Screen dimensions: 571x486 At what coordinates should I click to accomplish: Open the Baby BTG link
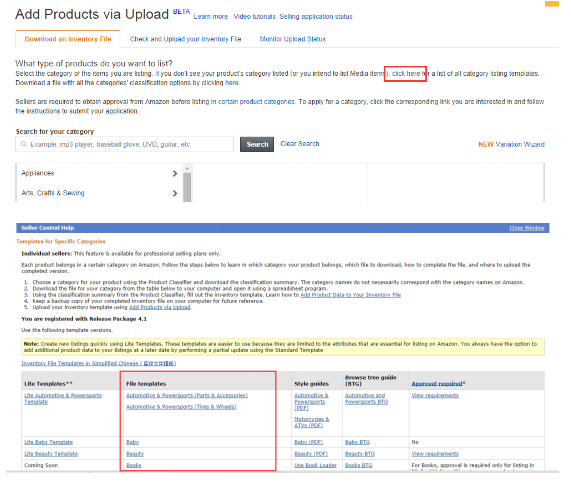357,442
